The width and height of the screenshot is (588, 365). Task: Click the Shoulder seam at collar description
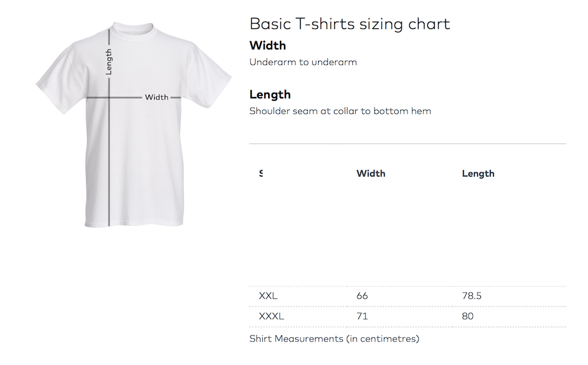tap(340, 111)
